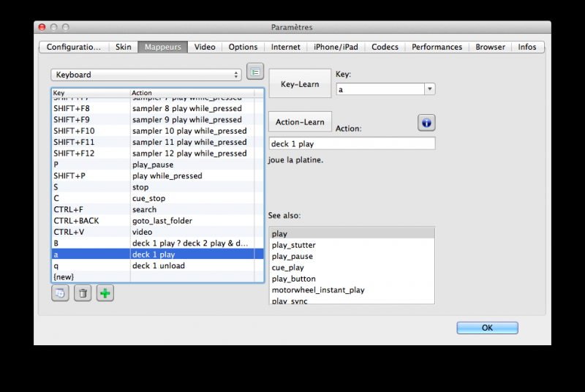Screen dimensions: 585x392
Task: Select the {new} mapping row
Action: (157, 276)
